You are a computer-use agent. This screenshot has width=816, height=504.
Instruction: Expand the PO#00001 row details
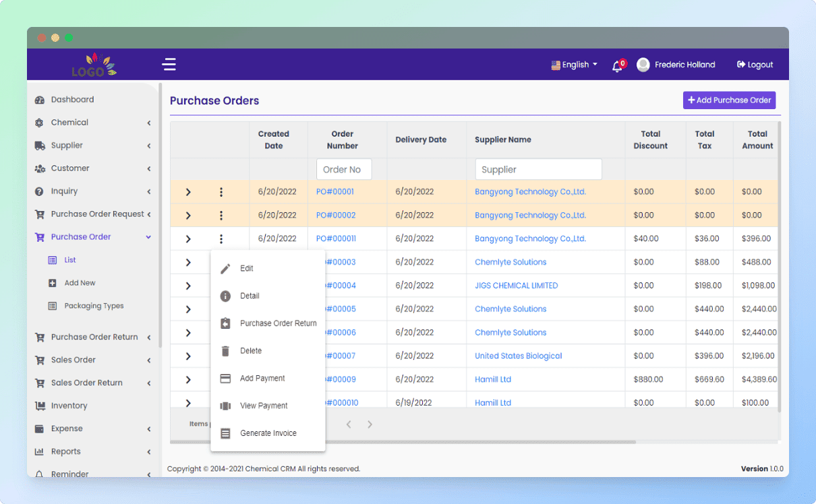click(x=188, y=192)
